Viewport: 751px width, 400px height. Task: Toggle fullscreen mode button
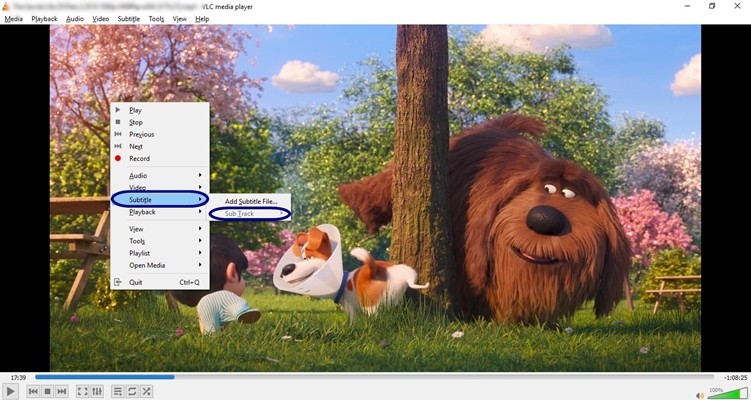point(83,391)
